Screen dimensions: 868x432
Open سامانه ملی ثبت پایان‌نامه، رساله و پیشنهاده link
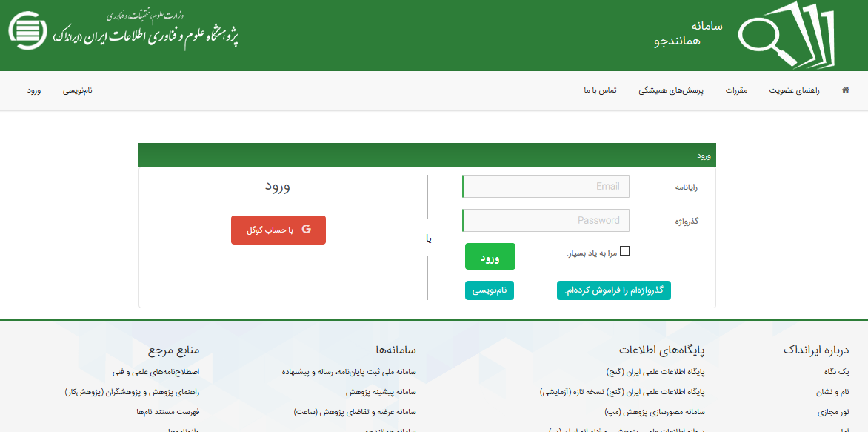[x=349, y=372]
